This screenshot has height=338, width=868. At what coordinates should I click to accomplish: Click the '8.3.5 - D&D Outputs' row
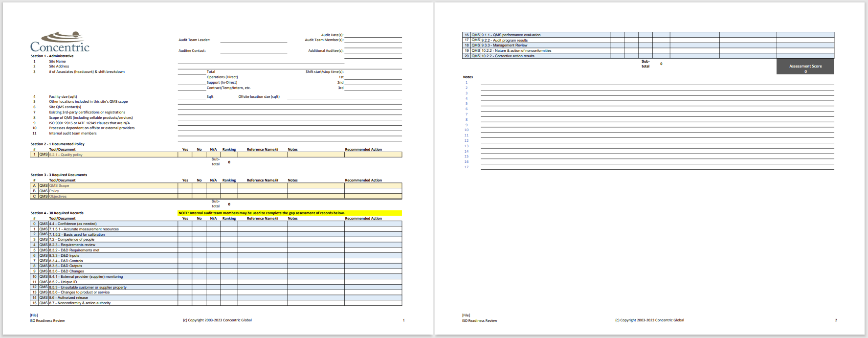pos(216,266)
